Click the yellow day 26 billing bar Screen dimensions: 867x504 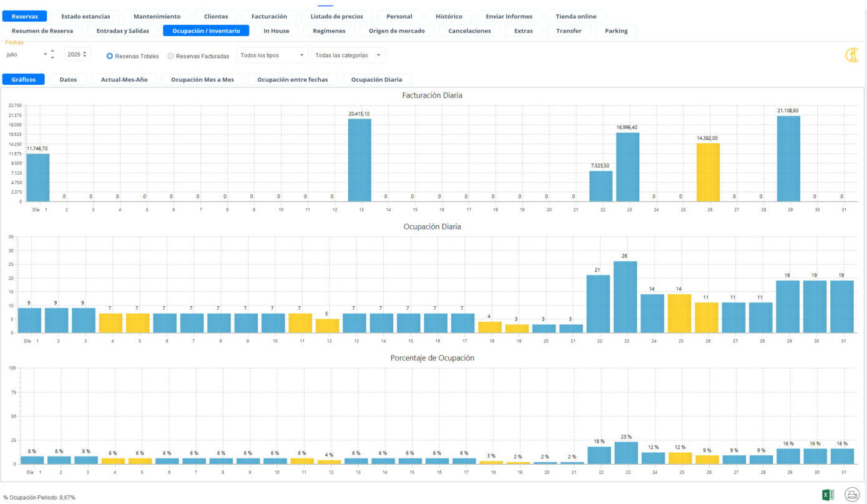tap(708, 172)
